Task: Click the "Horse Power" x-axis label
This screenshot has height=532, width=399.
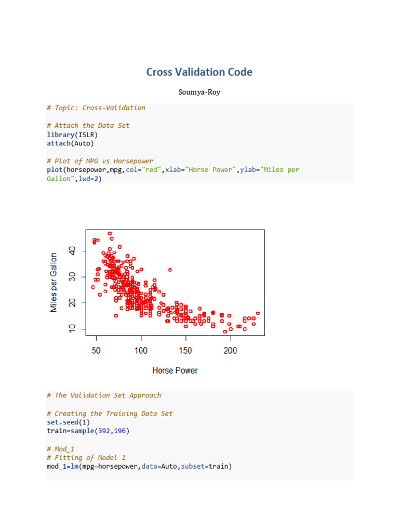Action: (175, 370)
